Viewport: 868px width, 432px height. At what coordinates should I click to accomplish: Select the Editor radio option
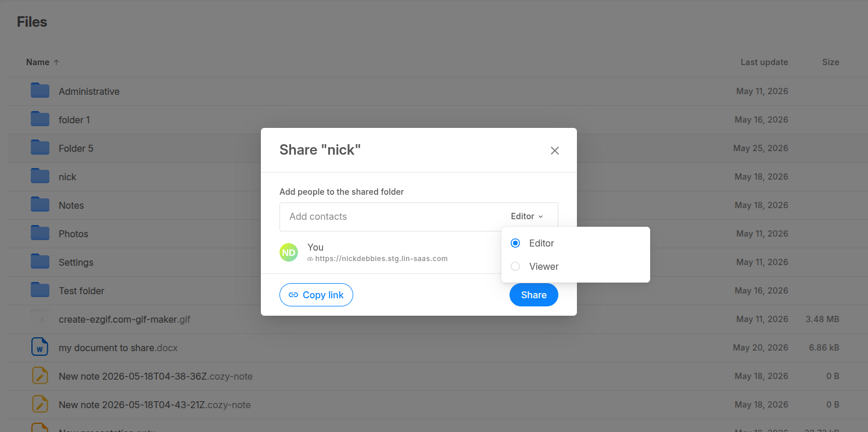(x=515, y=243)
